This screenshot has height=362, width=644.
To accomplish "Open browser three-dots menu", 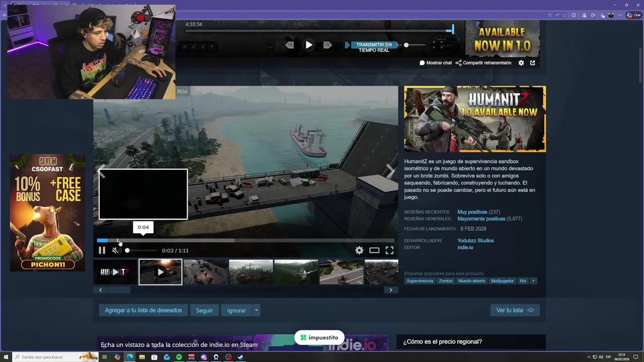I will (x=620, y=16).
